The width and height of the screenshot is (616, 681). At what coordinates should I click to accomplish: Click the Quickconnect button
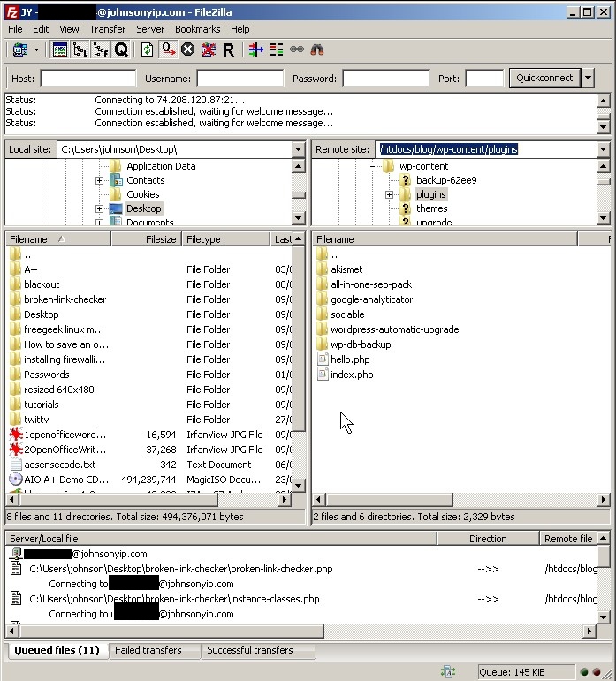pyautogui.click(x=544, y=79)
